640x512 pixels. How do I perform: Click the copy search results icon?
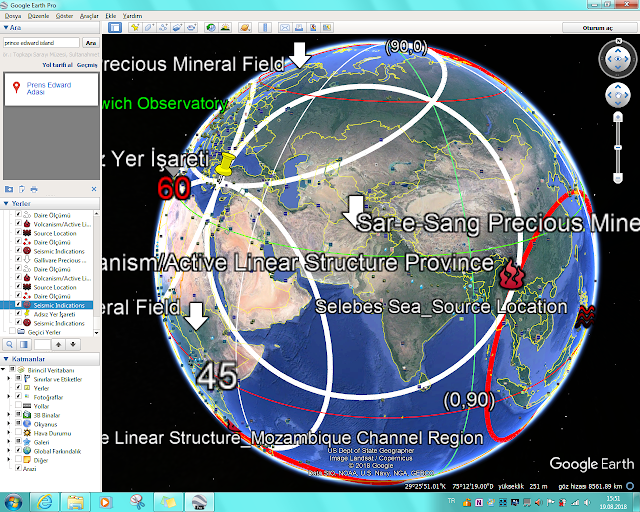[x=22, y=189]
